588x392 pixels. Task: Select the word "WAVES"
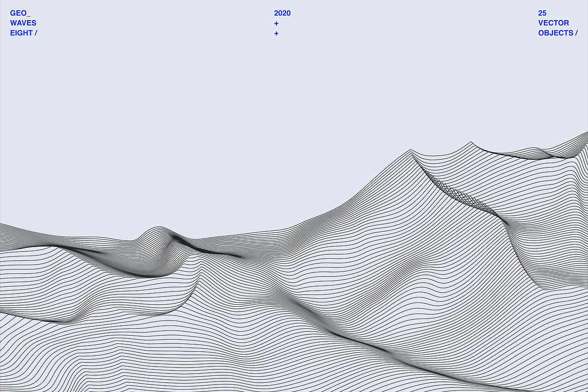pyautogui.click(x=23, y=23)
